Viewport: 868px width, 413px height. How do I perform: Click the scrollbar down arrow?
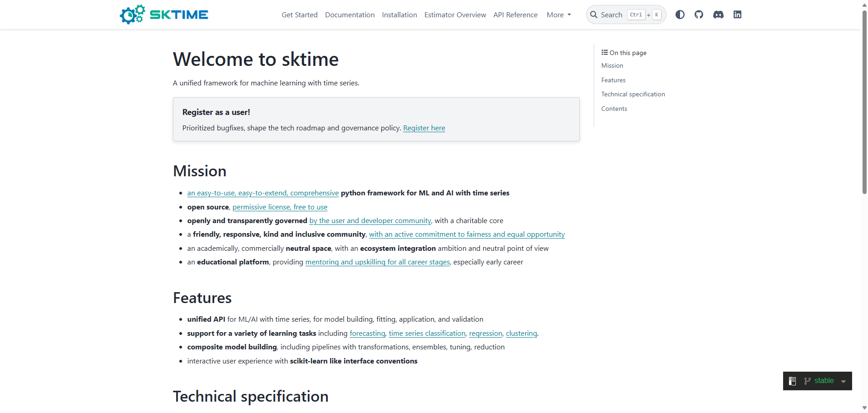864,408
